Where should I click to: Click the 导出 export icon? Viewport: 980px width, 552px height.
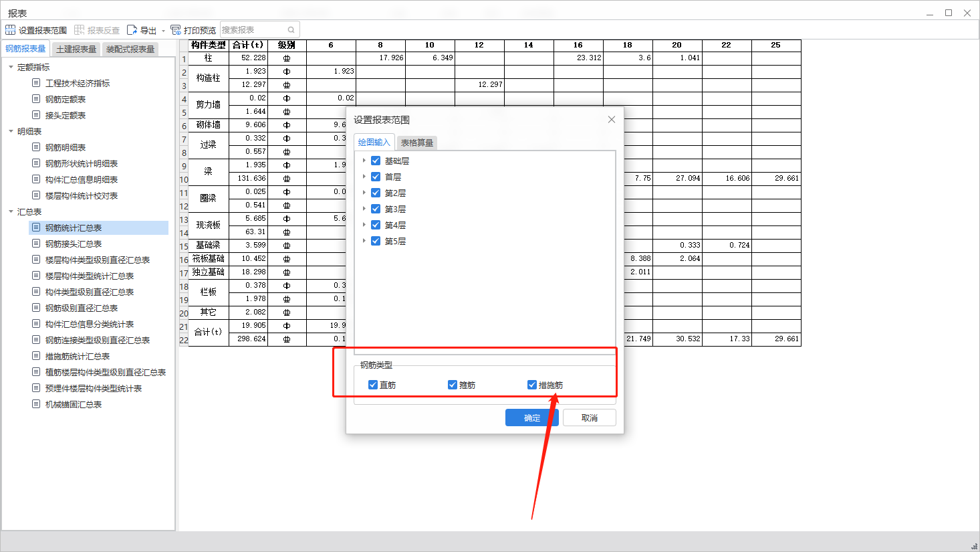[x=132, y=30]
